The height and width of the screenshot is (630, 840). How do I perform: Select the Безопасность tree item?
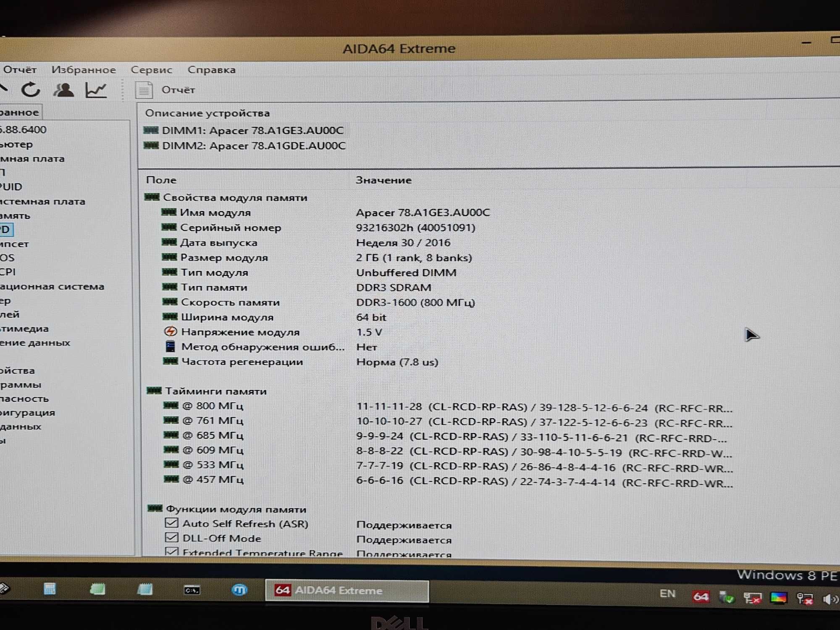pyautogui.click(x=24, y=398)
